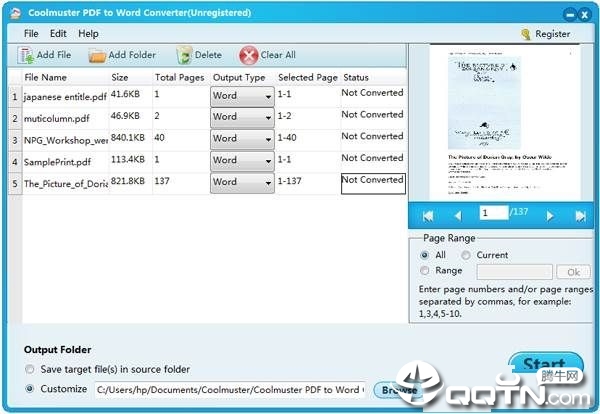This screenshot has height=414, width=600.
Task: Jump to last preview page
Action: 580,216
